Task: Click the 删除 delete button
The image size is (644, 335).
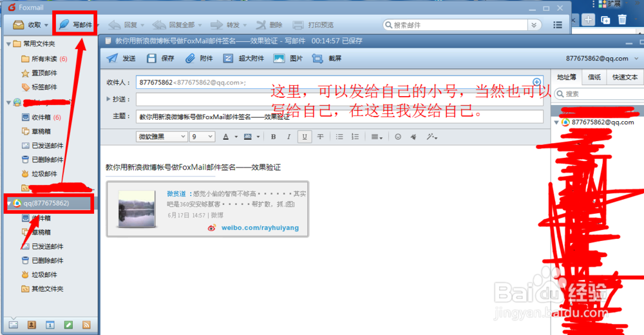Action: click(x=269, y=25)
